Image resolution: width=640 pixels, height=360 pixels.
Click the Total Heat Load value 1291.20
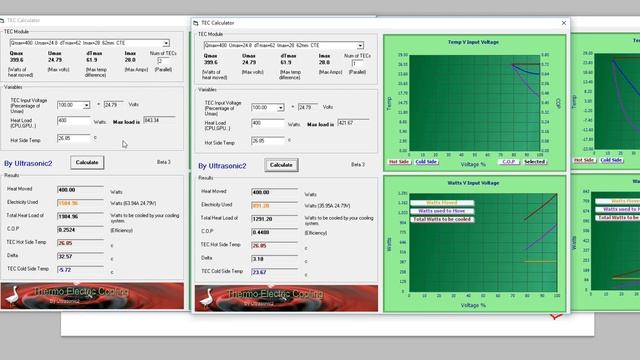pos(274,219)
